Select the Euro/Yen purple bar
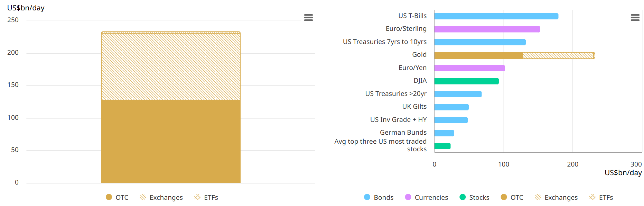The image size is (644, 206). coord(469,68)
